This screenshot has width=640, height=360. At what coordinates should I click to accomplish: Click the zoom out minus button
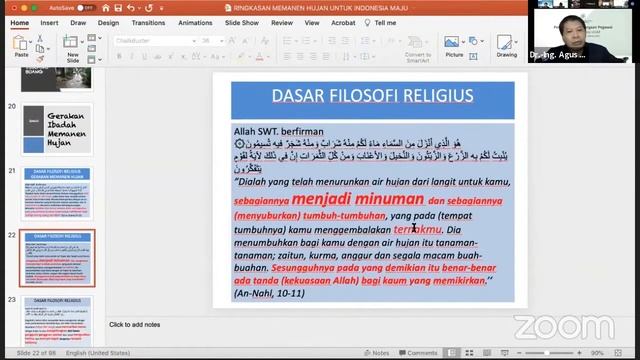point(519,353)
